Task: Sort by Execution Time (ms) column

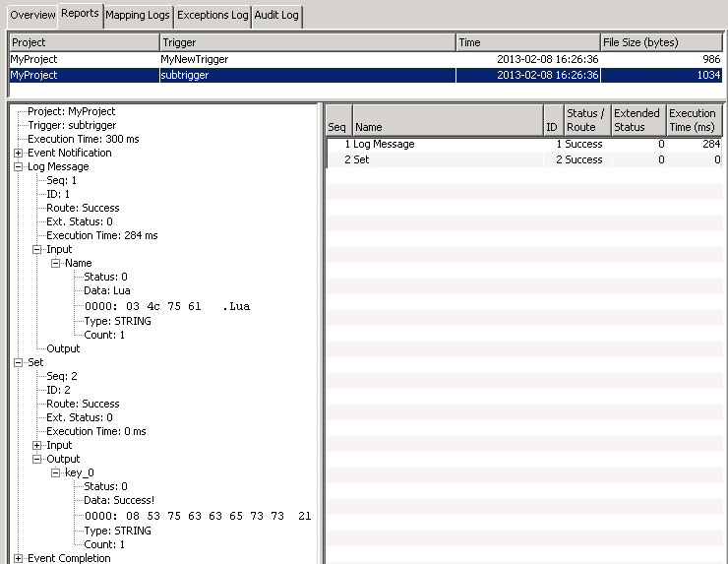Action: click(x=694, y=120)
